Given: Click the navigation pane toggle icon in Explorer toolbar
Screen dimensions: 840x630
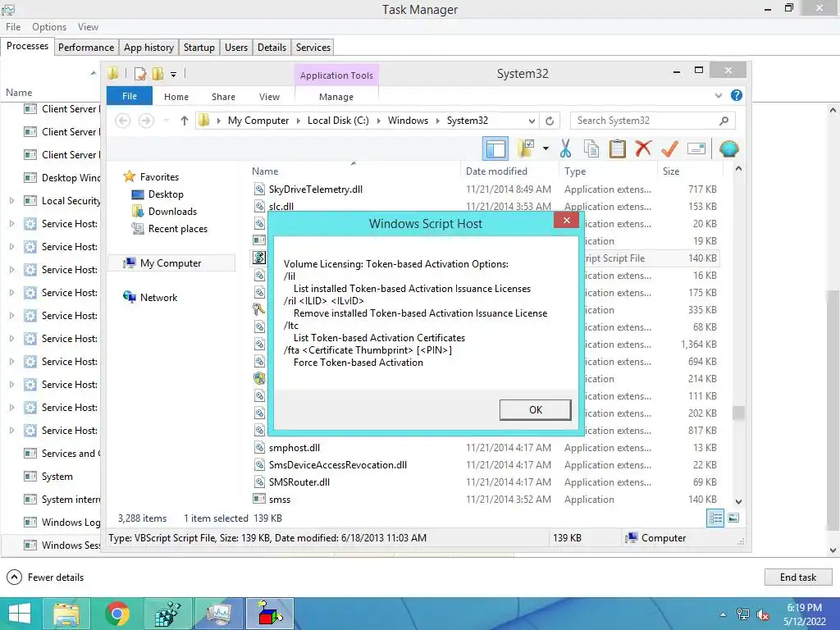Looking at the screenshot, I should point(495,148).
